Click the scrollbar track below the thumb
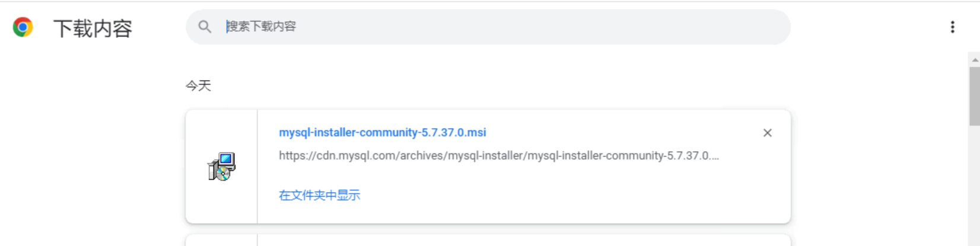The height and width of the screenshot is (246, 980). pos(975,190)
